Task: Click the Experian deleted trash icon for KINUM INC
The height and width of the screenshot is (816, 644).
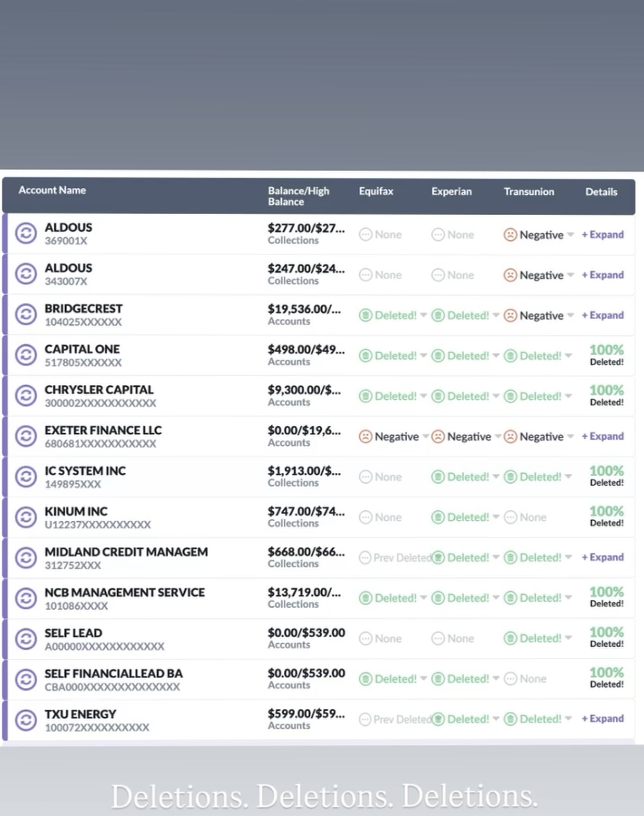Action: [x=438, y=517]
